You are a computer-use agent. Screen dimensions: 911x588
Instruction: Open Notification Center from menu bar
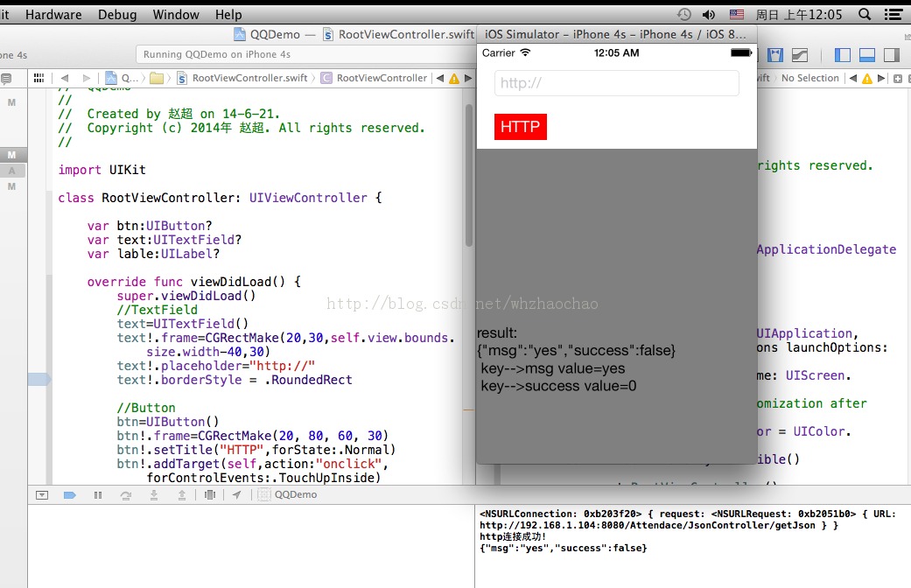(893, 15)
